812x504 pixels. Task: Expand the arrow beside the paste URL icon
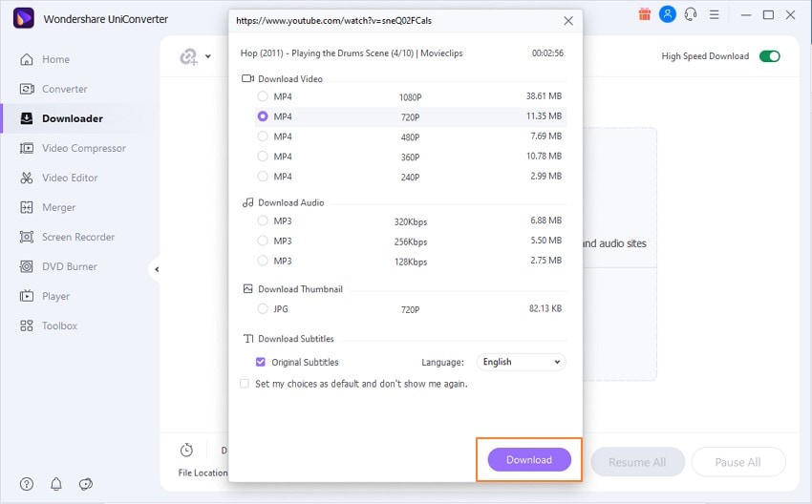point(208,56)
